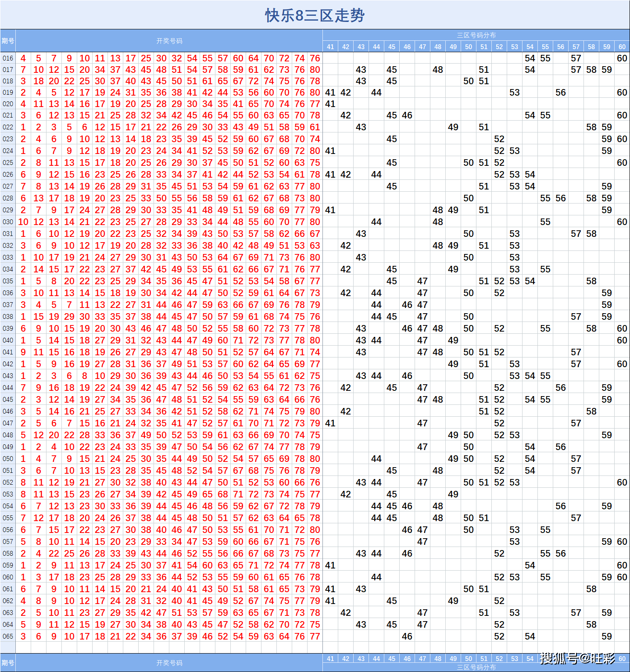Viewport: 630px width, 672px height.
Task: Select column header 55 in the top header row
Action: (545, 46)
